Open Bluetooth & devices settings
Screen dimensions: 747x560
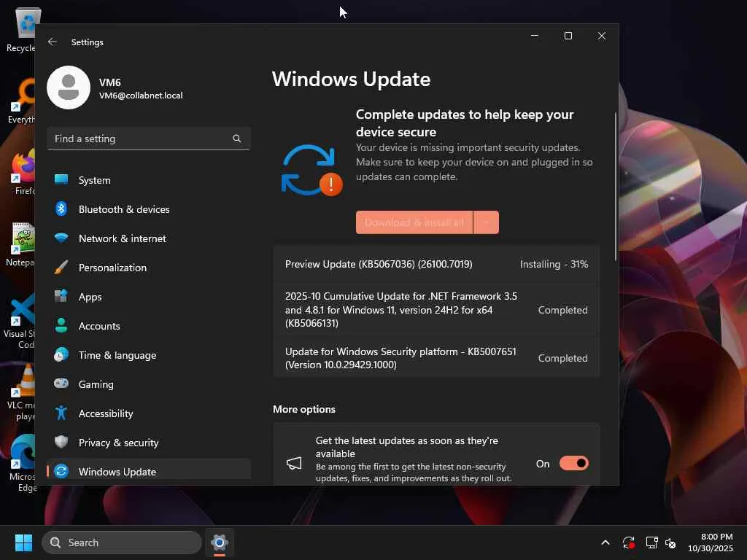tap(149, 209)
